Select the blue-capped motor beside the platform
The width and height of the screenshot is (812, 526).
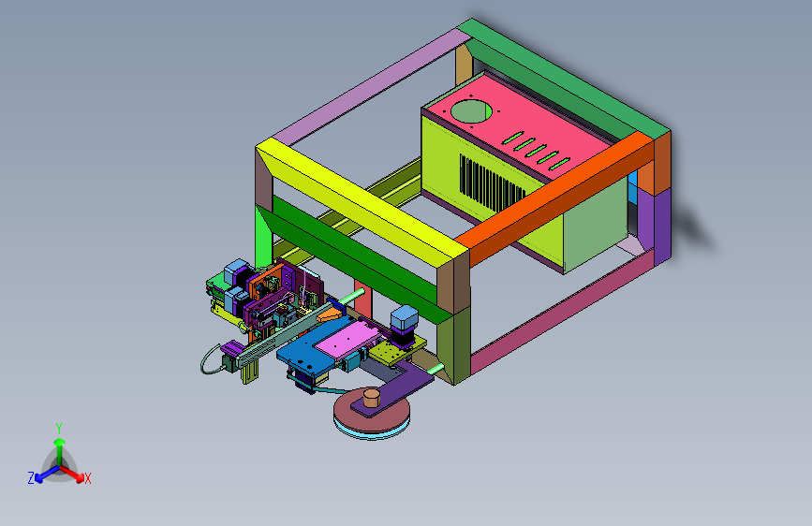click(x=404, y=324)
